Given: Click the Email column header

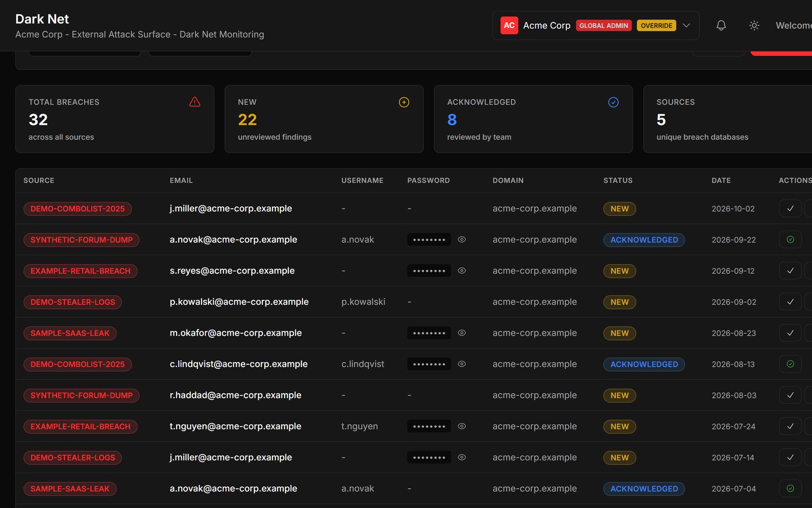Looking at the screenshot, I should point(181,180).
